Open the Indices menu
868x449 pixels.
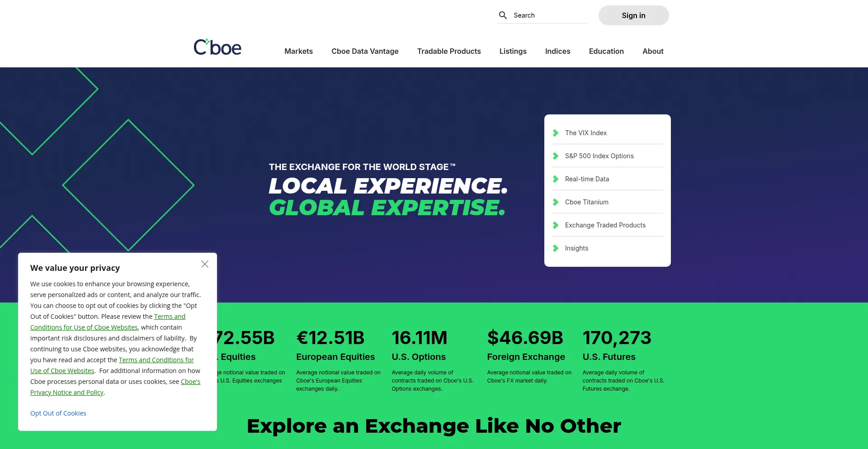pyautogui.click(x=557, y=51)
